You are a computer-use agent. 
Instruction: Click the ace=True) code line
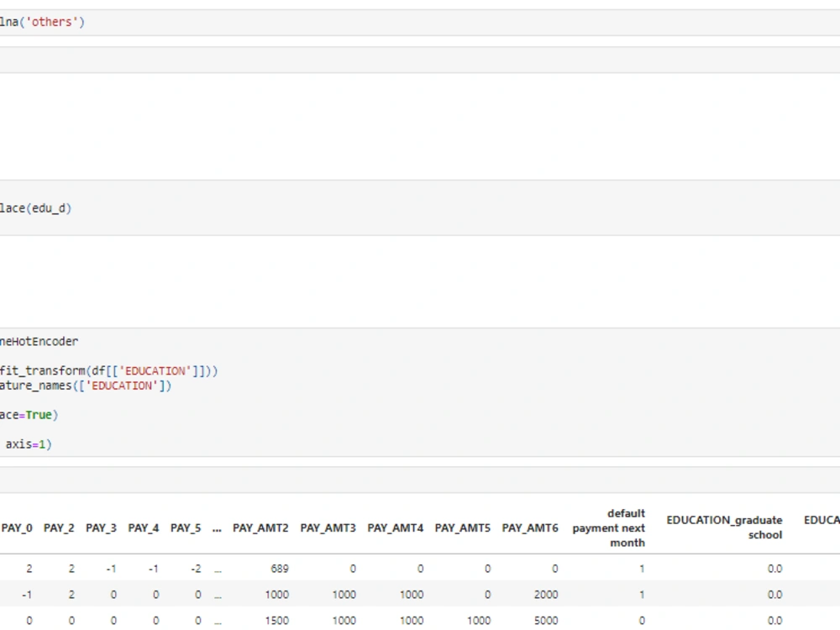click(x=29, y=415)
